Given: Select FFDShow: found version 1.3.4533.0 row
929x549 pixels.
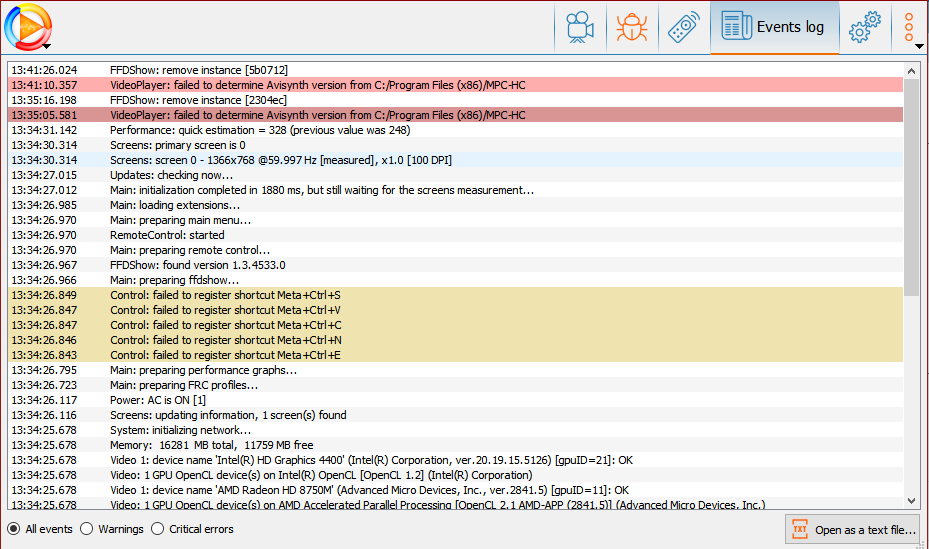Looking at the screenshot, I should tap(456, 265).
